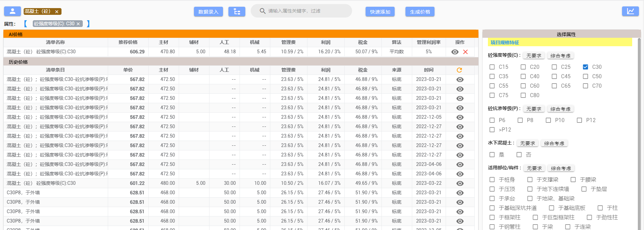Click the 管理利润率 column header
Viewport: 644px width, 230px height.
pos(429,42)
